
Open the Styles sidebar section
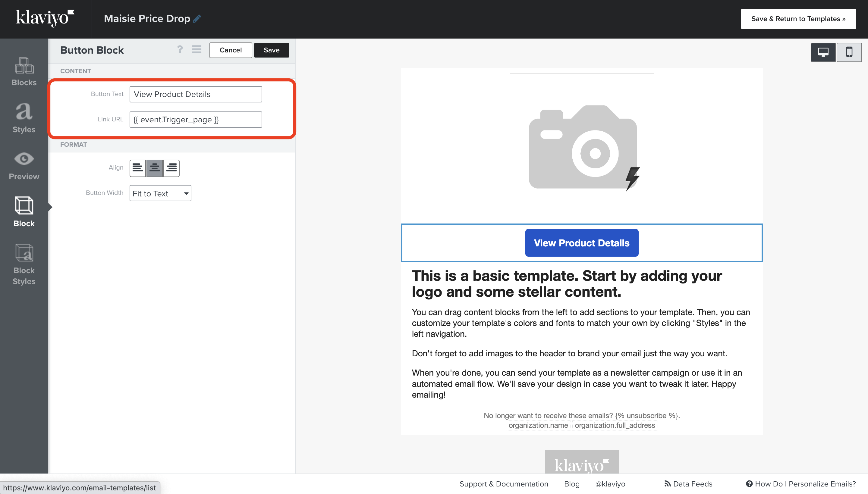24,118
